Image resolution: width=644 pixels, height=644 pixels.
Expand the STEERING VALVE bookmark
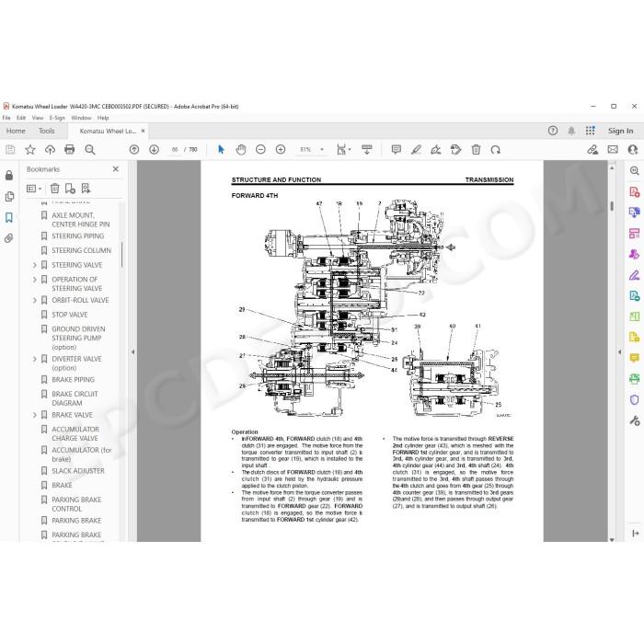35,265
